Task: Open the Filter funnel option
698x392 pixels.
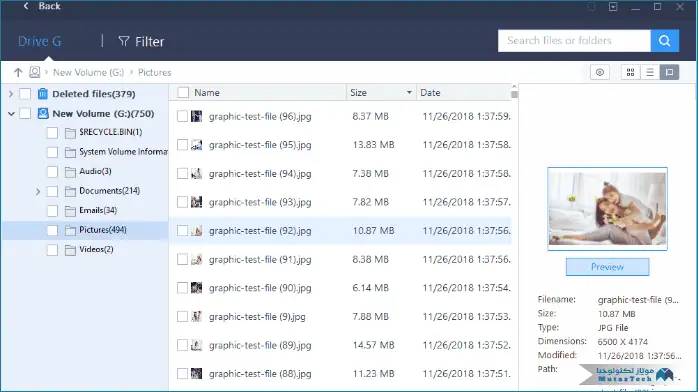Action: (141, 41)
